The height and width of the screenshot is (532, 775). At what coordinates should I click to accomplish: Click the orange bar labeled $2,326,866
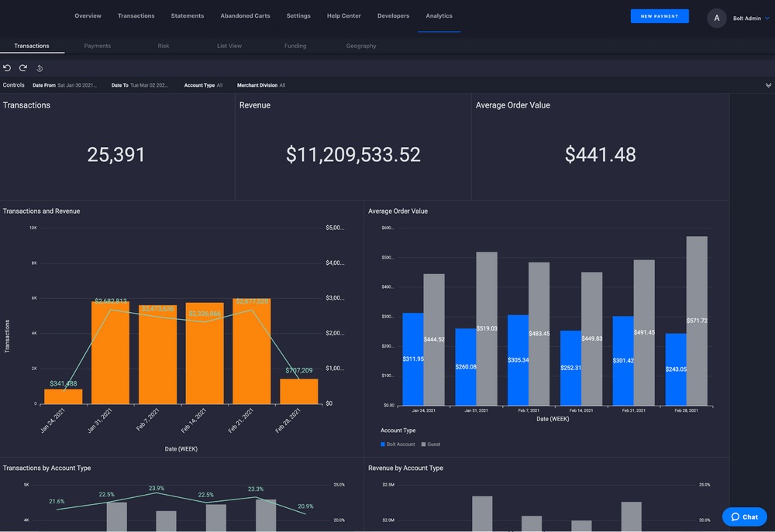pos(205,354)
